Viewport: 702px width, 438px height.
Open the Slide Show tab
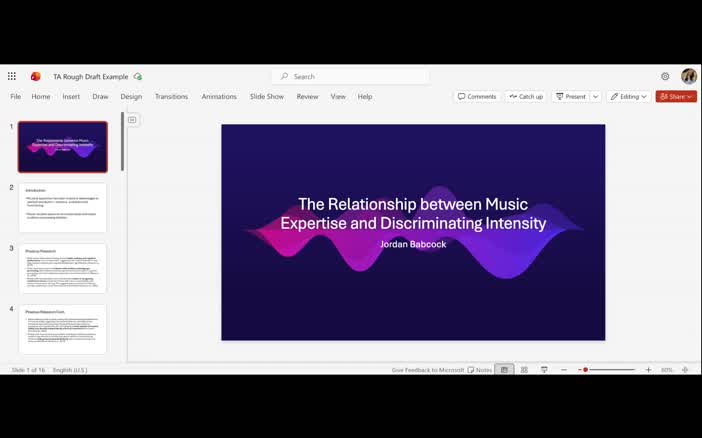(267, 96)
